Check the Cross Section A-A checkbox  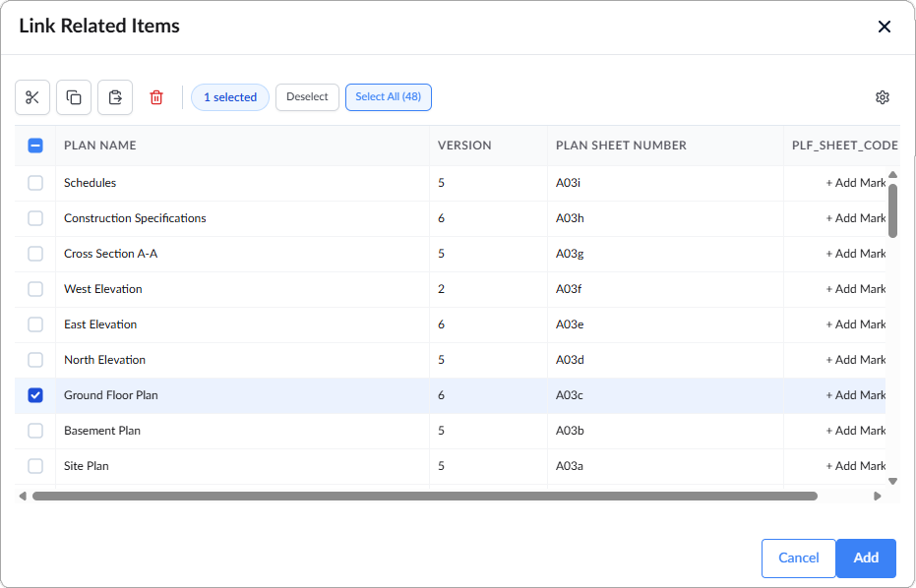(x=35, y=254)
